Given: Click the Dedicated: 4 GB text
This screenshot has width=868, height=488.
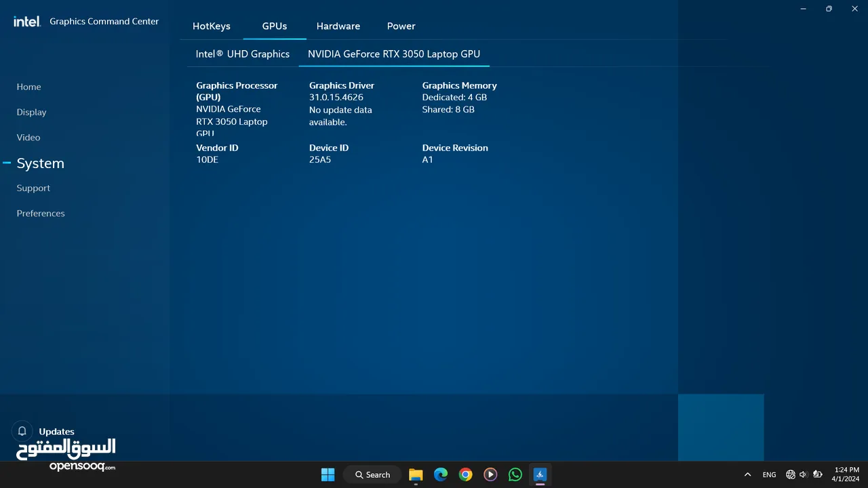Looking at the screenshot, I should [x=454, y=97].
